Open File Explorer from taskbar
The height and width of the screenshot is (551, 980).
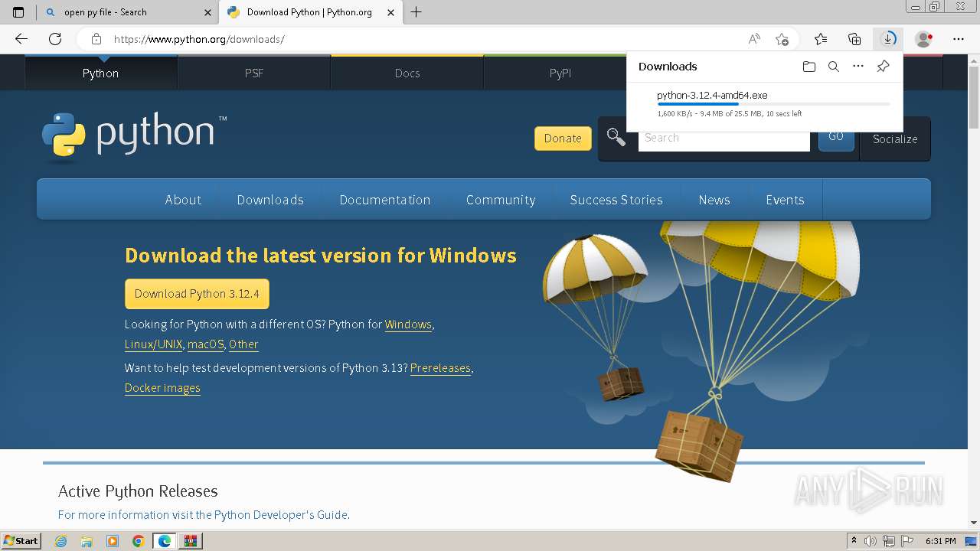[x=87, y=541]
